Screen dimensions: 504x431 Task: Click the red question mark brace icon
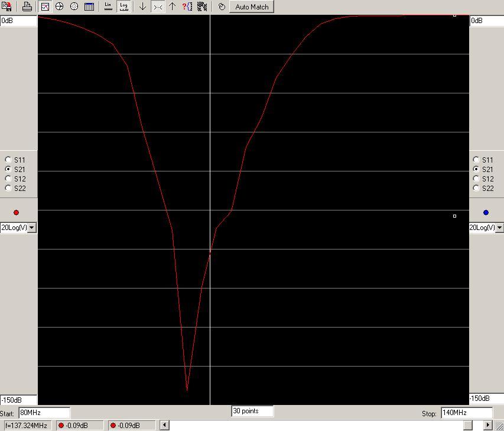(x=187, y=7)
